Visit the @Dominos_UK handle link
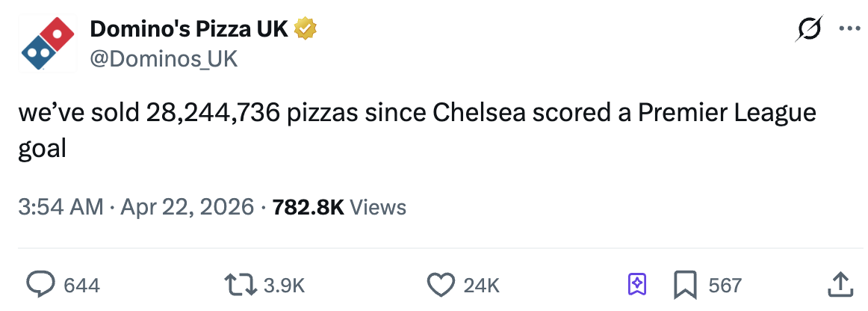The width and height of the screenshot is (868, 311). pos(164,58)
